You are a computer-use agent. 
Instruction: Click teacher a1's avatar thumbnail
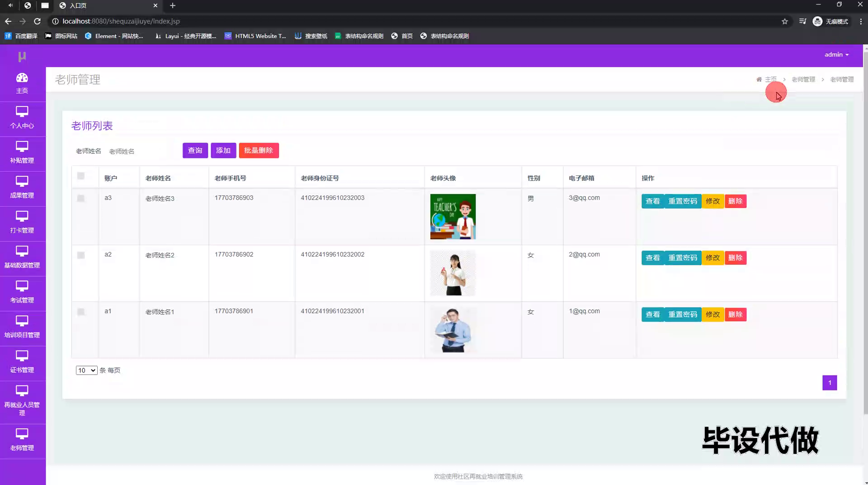coord(453,330)
